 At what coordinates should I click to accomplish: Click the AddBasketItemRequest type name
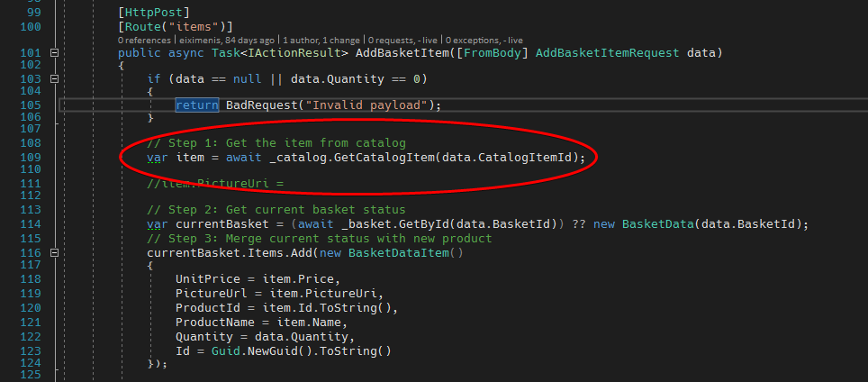(607, 53)
